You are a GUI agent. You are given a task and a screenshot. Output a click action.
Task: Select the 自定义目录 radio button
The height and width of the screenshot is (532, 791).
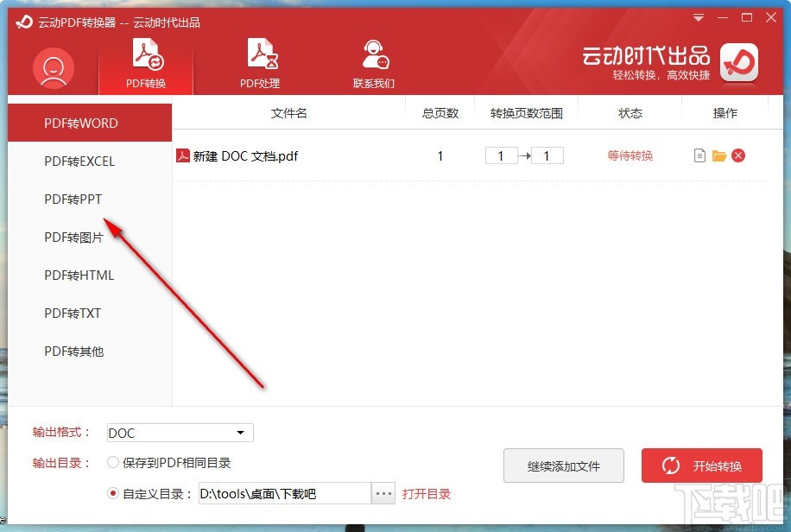pos(113,492)
